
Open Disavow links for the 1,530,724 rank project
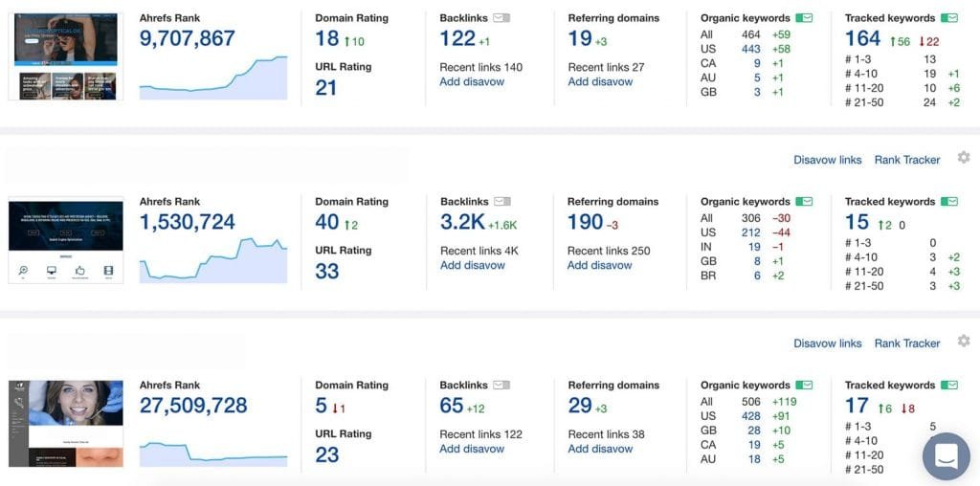coord(828,160)
